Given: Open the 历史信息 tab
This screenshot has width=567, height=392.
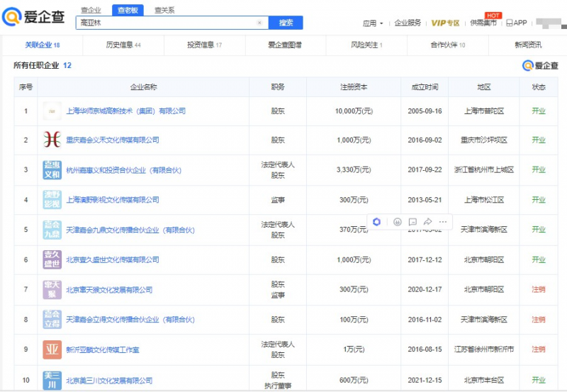Looking at the screenshot, I should coord(123,45).
